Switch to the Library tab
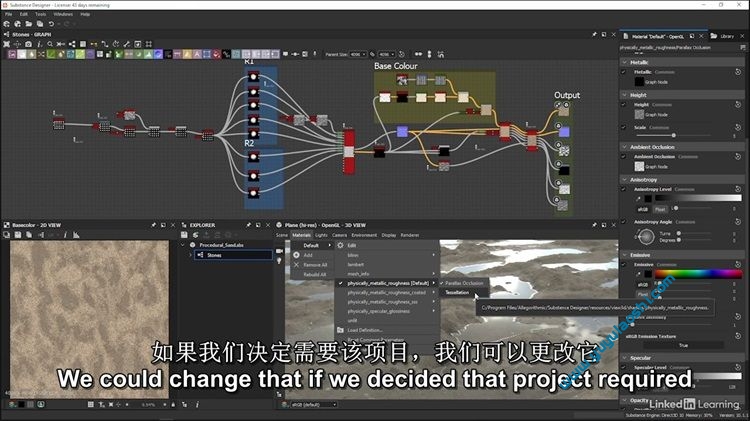 [x=727, y=36]
